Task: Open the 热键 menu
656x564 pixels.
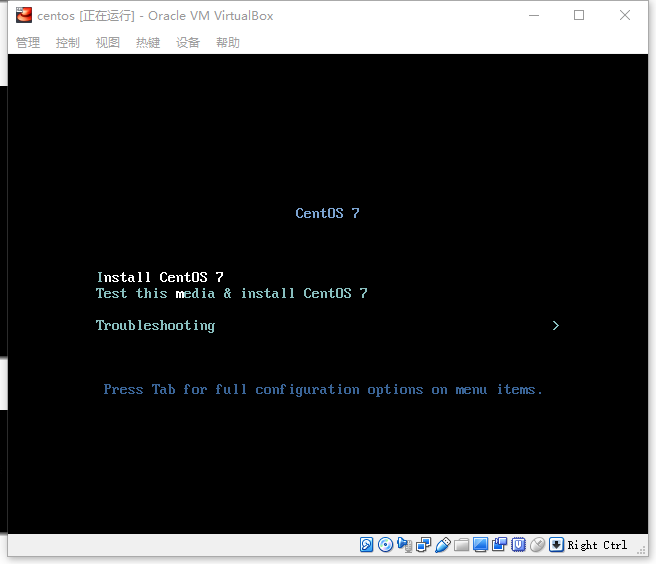Action: point(148,43)
